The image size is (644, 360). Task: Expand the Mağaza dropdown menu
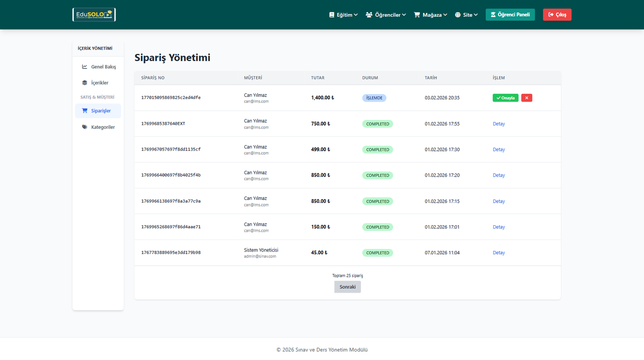point(431,15)
